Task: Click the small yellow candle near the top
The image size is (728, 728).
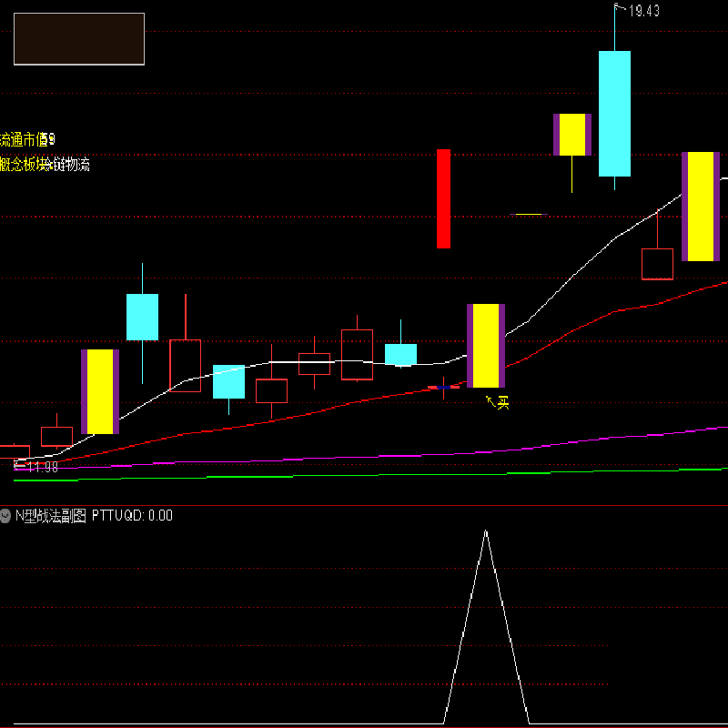Action: click(572, 135)
